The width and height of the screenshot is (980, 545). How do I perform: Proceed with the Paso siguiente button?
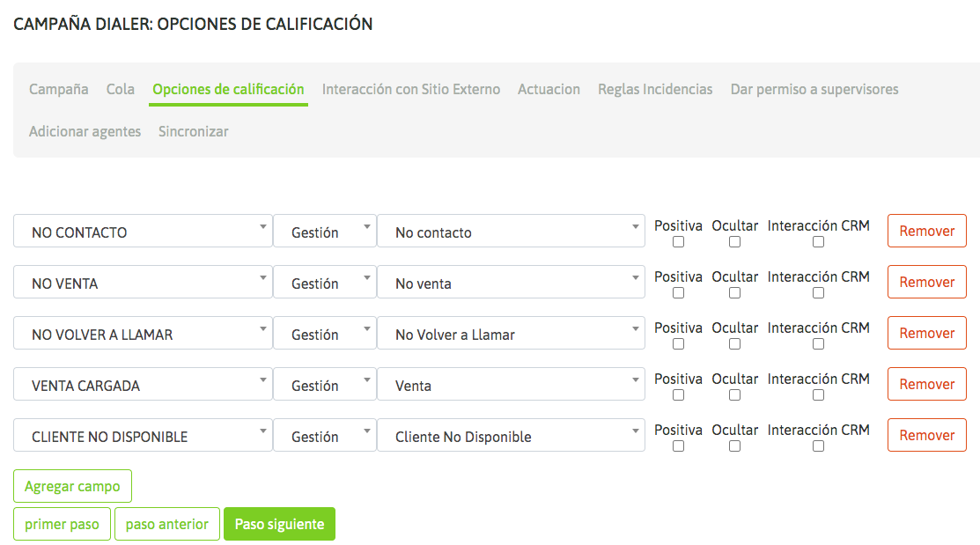(x=279, y=524)
